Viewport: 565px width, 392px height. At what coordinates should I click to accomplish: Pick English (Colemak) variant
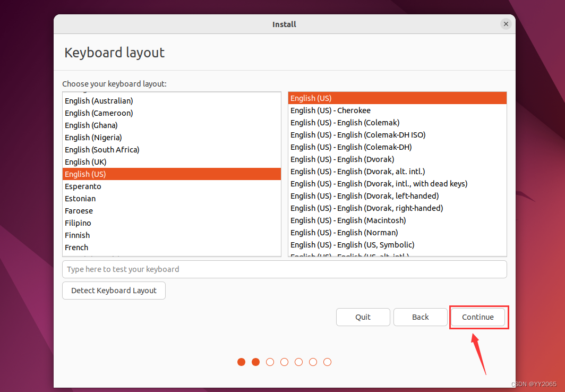tap(397, 123)
